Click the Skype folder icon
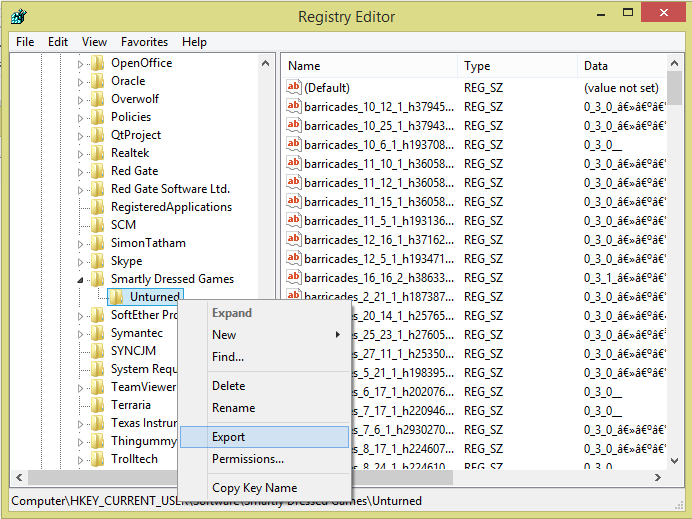This screenshot has height=519, width=692. (x=98, y=261)
